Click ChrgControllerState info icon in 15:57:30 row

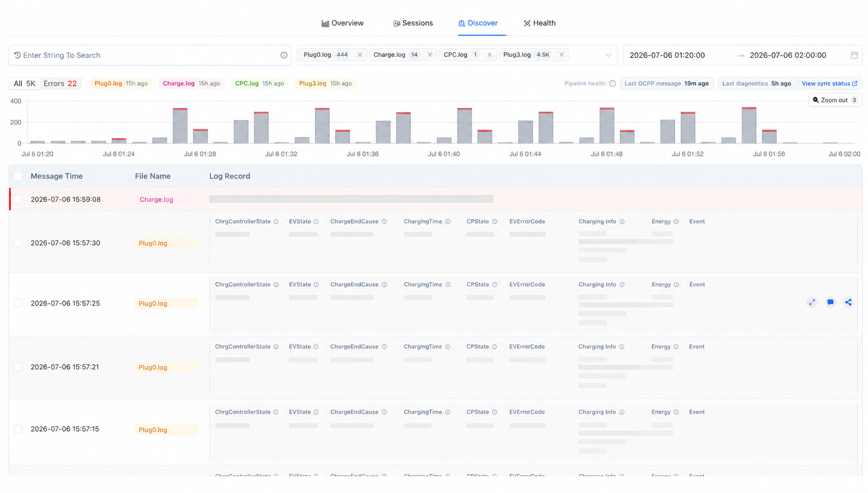(276, 222)
